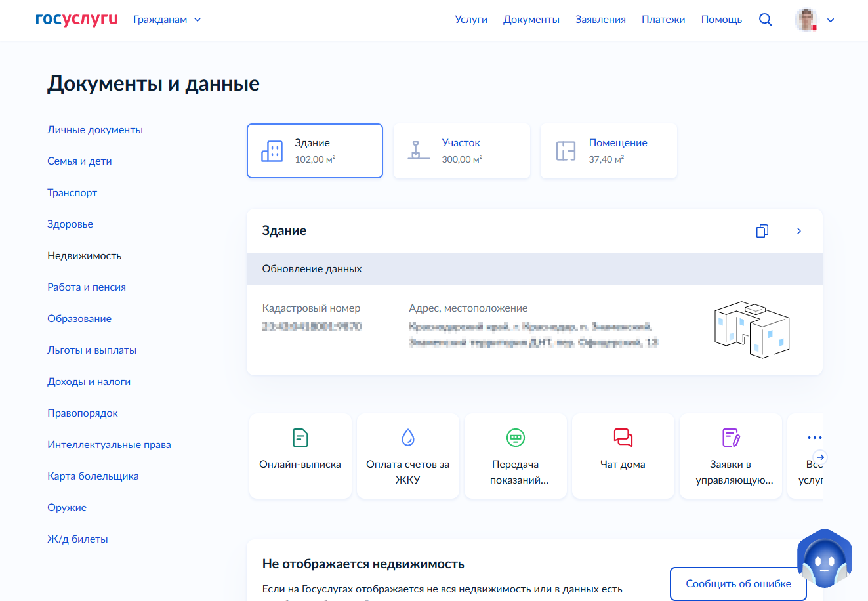Click the floor plan icon in Помещение card
868x601 pixels.
[x=566, y=151]
